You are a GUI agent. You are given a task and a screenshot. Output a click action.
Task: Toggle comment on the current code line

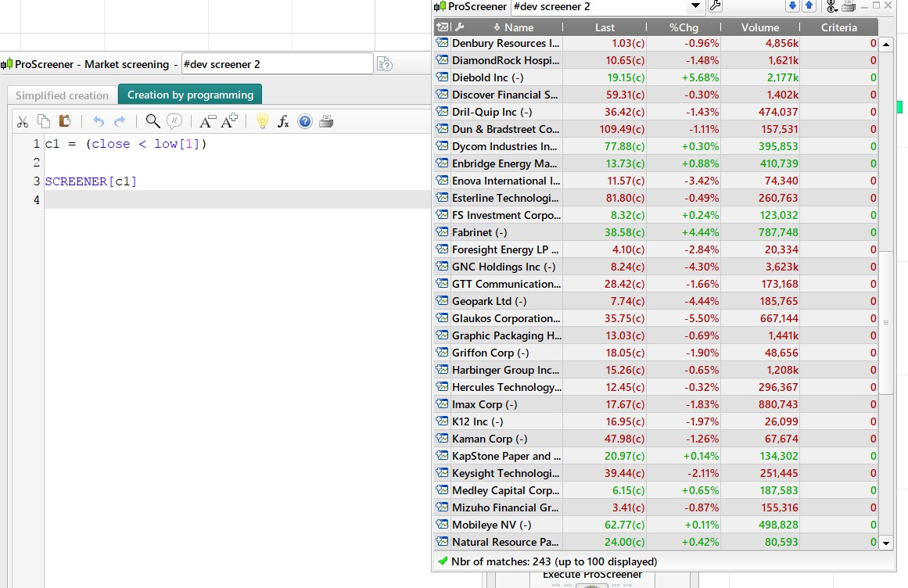click(x=174, y=121)
